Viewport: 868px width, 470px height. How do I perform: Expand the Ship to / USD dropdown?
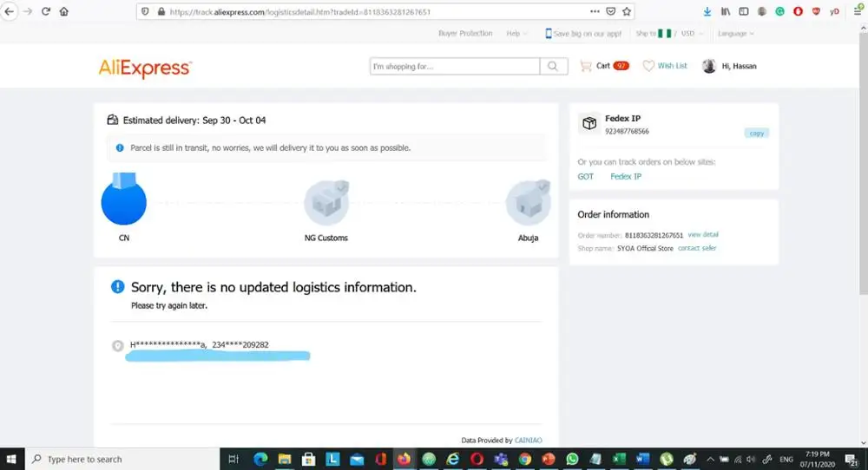(669, 33)
